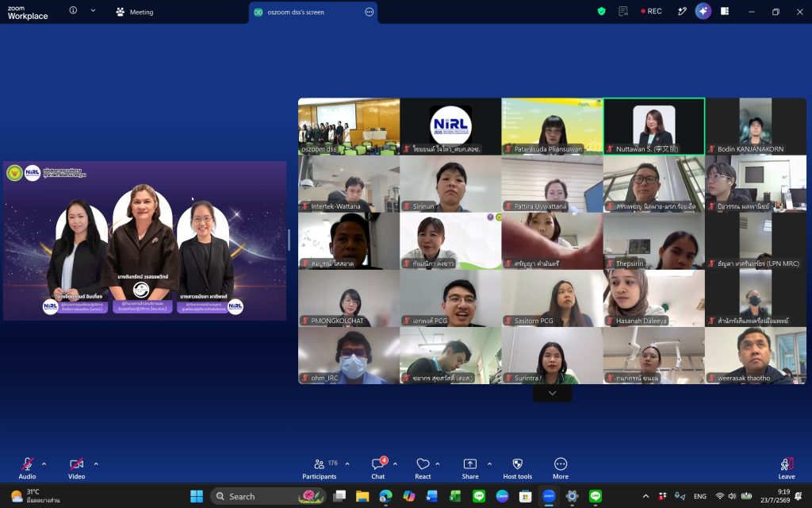Screen dimensions: 812x508
Task: Open the annotation pen tool icon
Action: pos(682,11)
